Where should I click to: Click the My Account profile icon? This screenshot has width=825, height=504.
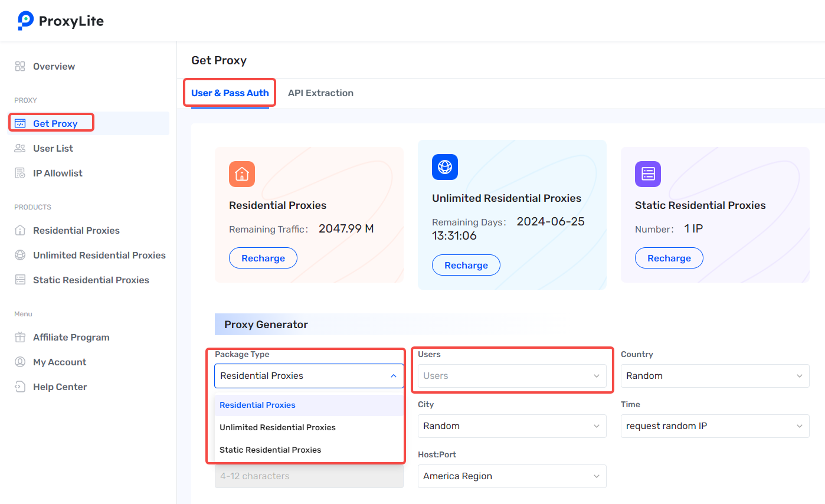coord(20,362)
